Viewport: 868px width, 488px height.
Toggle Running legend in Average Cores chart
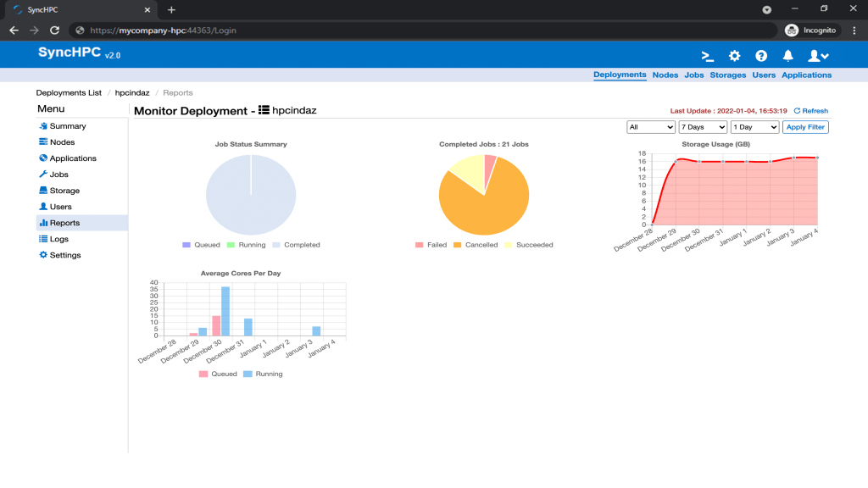pyautogui.click(x=263, y=374)
